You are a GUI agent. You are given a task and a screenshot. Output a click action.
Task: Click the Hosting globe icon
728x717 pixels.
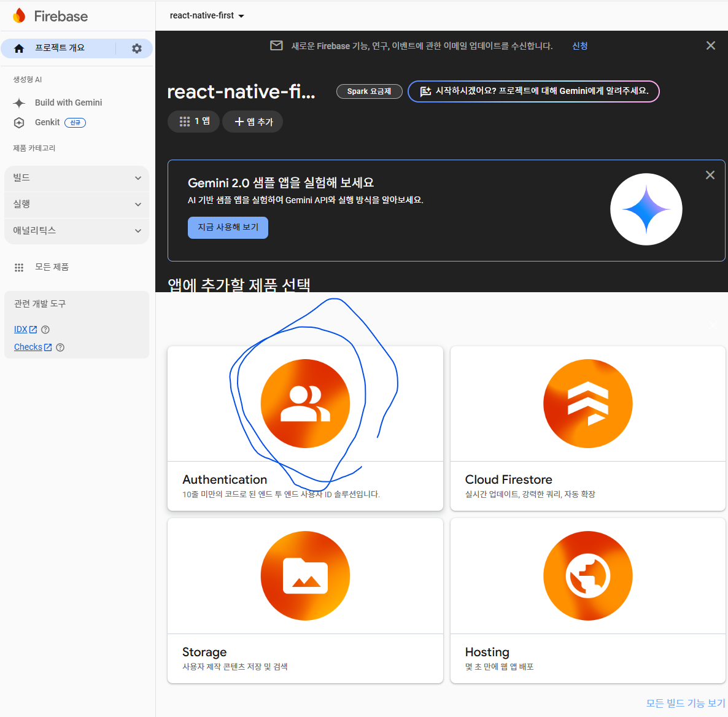[588, 576]
